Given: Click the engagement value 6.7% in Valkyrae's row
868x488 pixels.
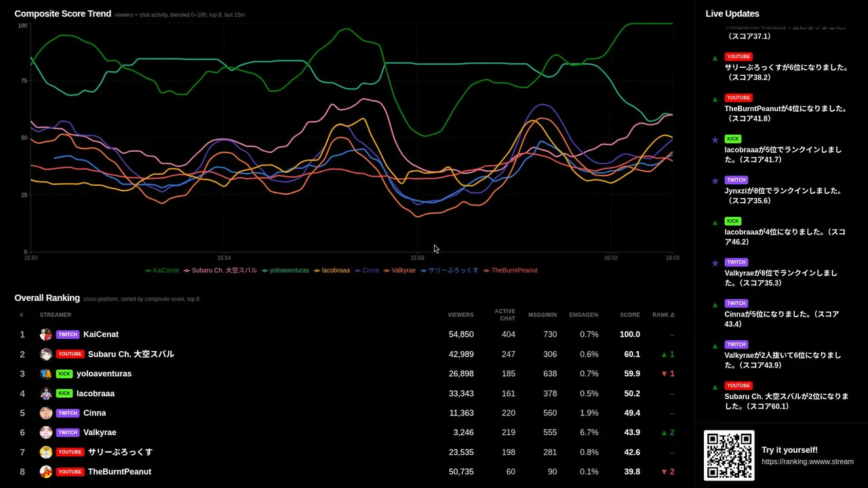Looking at the screenshot, I should coord(589,432).
